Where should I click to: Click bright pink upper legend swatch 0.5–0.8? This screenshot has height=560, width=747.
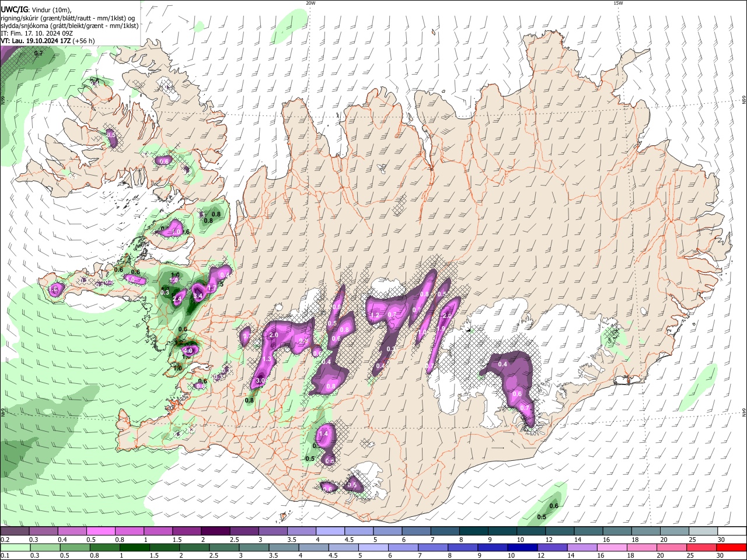click(100, 531)
